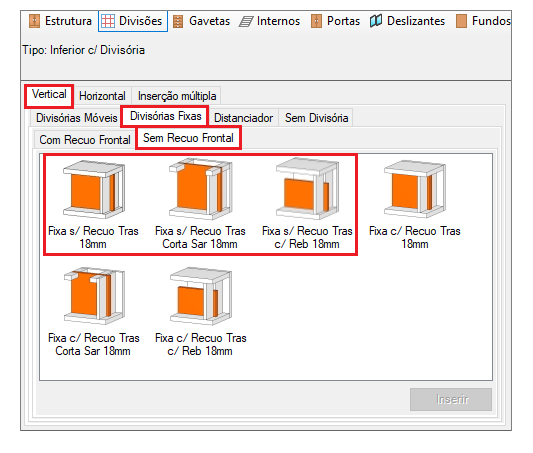This screenshot has height=453, width=533.
Task: Open the Fundos section
Action: tap(483, 21)
